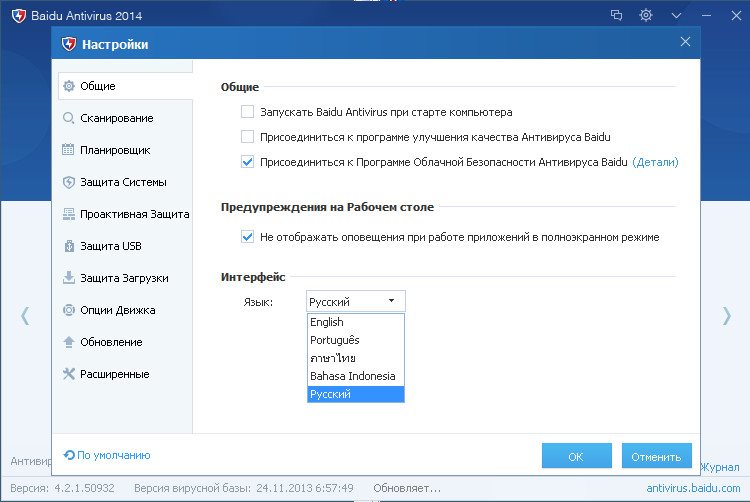
Task: Open the (Детали) link
Action: (x=655, y=162)
